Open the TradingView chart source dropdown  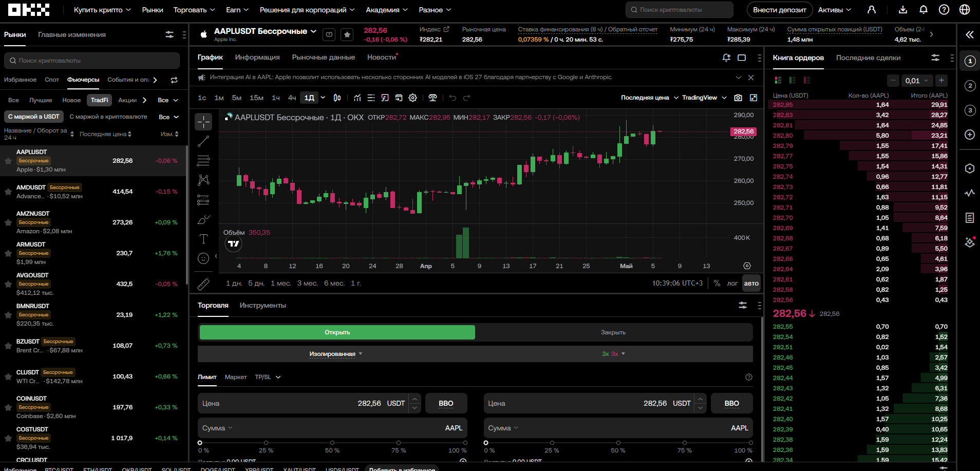pyautogui.click(x=704, y=98)
